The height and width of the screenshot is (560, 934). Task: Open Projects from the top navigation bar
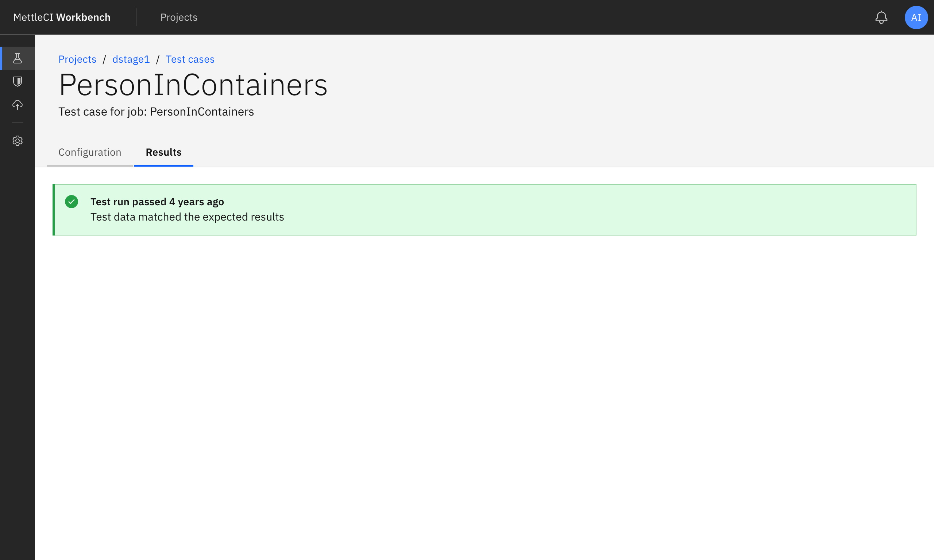point(178,17)
